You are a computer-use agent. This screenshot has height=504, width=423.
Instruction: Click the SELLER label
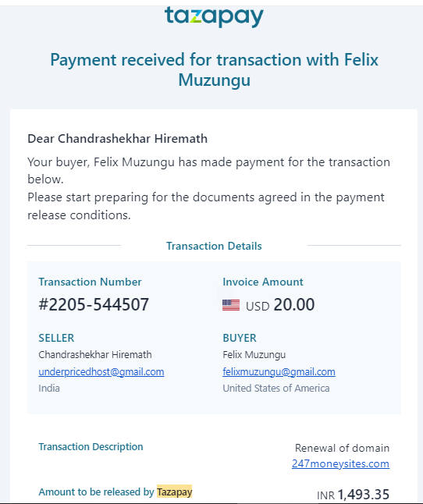tap(56, 338)
